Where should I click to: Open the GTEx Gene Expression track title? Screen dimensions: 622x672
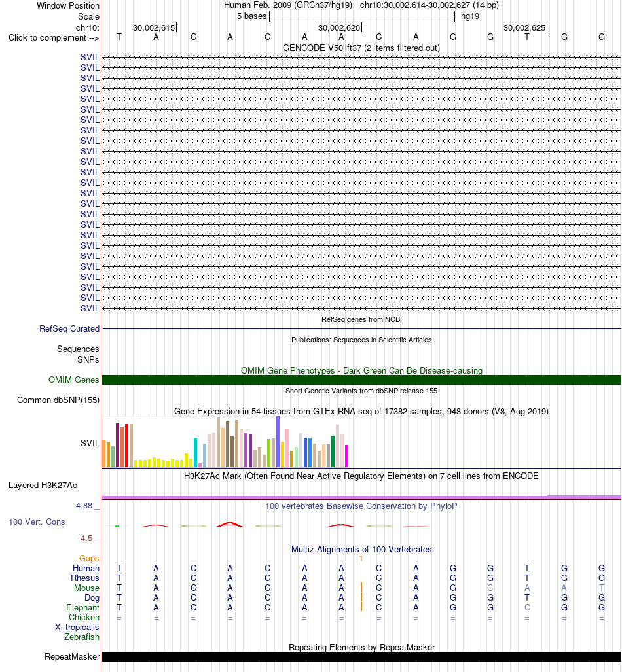click(x=361, y=411)
